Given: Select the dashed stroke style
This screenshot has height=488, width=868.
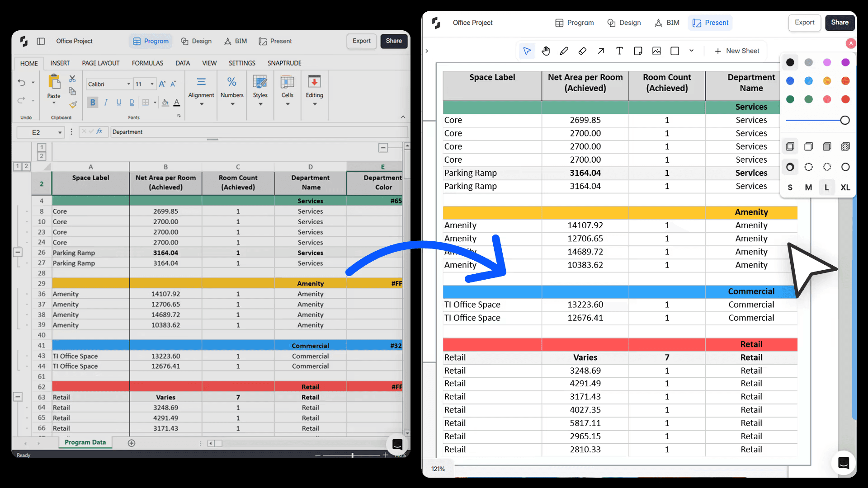Looking at the screenshot, I should [809, 167].
